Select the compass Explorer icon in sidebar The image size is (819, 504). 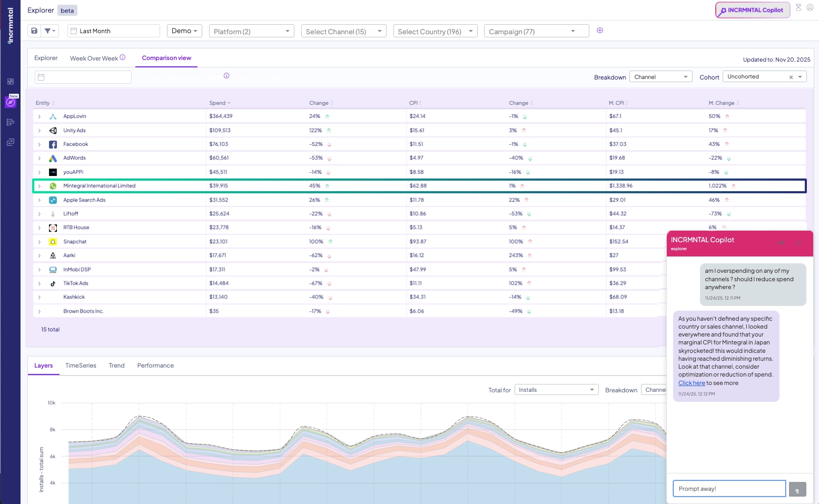pyautogui.click(x=11, y=102)
